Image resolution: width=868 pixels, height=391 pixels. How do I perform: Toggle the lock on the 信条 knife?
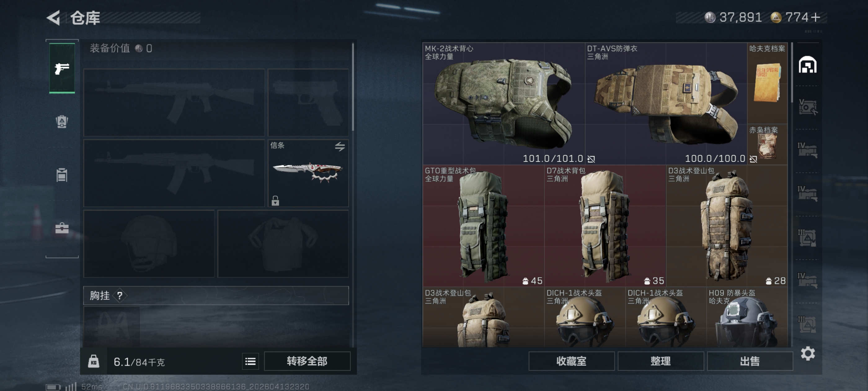click(x=275, y=201)
